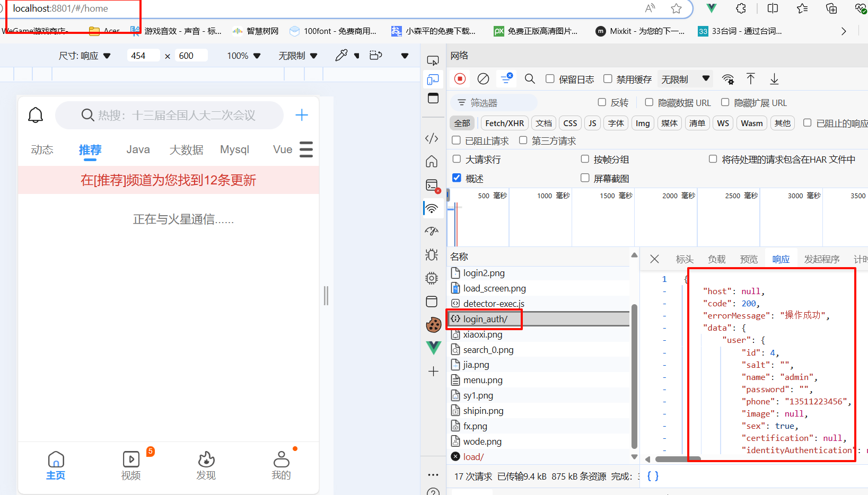Open device toolbar 无限制 throttle dropdown
Screen dimensions: 868x495
298,56
